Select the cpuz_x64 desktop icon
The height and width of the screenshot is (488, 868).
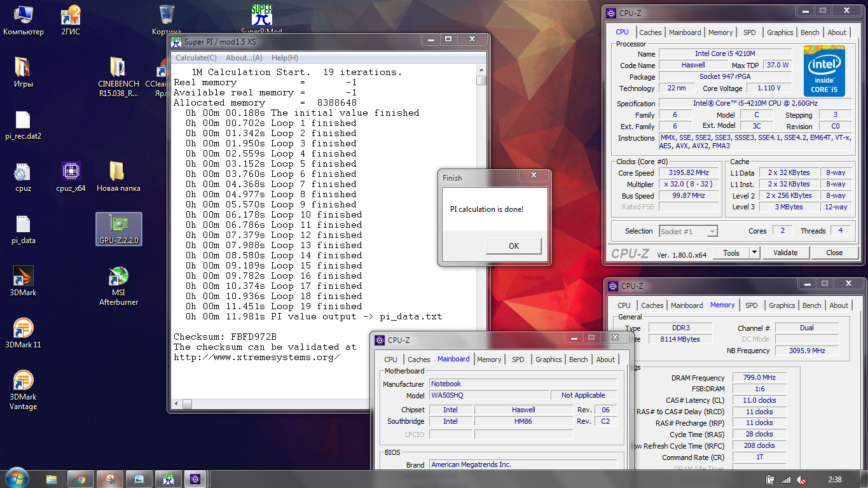tap(71, 177)
